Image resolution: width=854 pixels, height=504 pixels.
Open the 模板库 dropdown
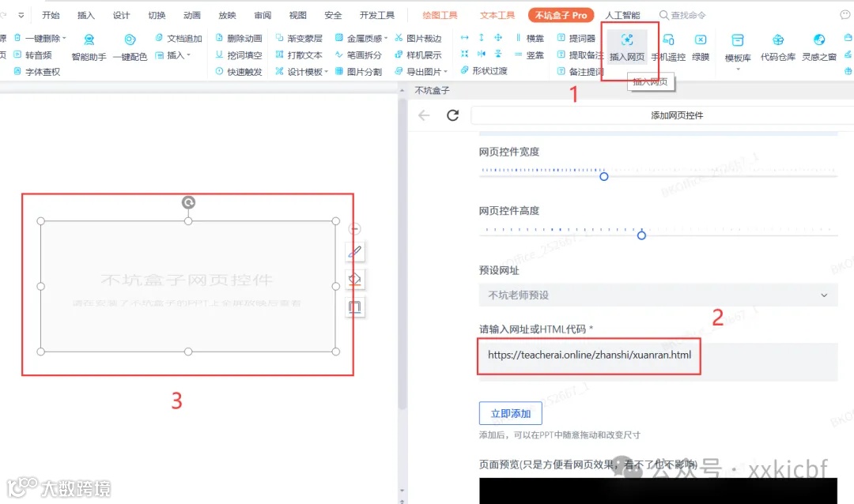pyautogui.click(x=738, y=70)
